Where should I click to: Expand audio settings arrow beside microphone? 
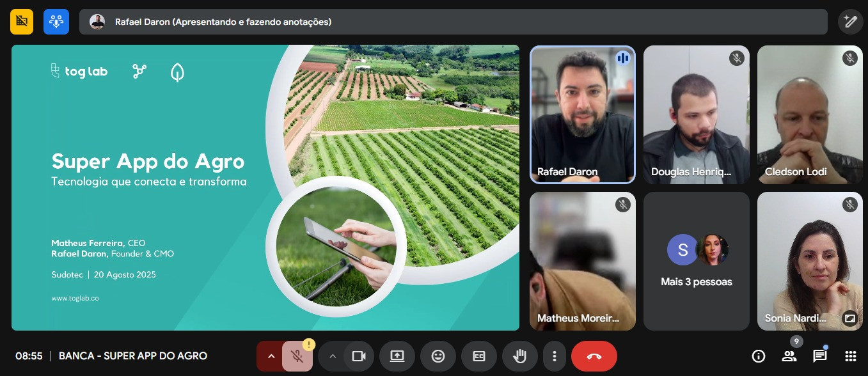pos(271,356)
